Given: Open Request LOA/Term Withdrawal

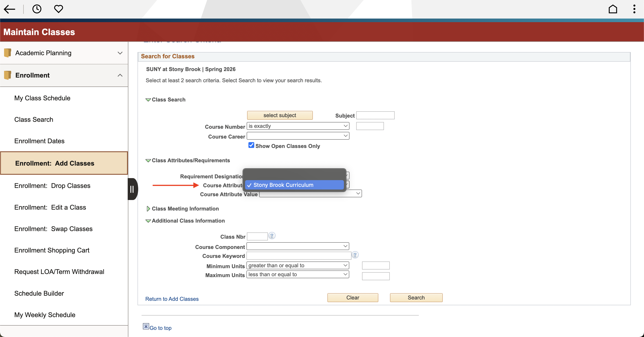Looking at the screenshot, I should pyautogui.click(x=59, y=272).
